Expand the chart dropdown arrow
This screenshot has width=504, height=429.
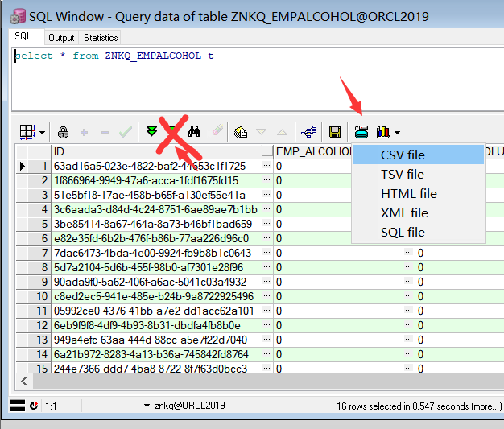pos(397,132)
